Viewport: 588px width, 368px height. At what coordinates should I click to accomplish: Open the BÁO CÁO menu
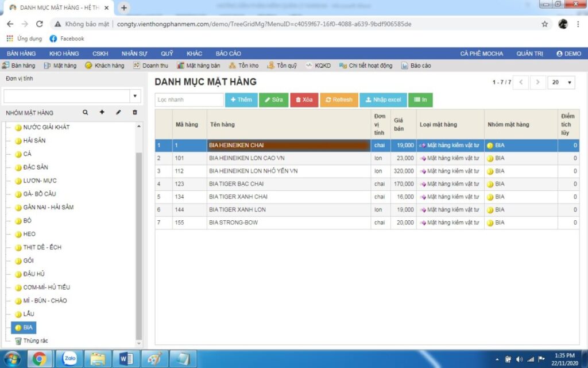coord(229,53)
